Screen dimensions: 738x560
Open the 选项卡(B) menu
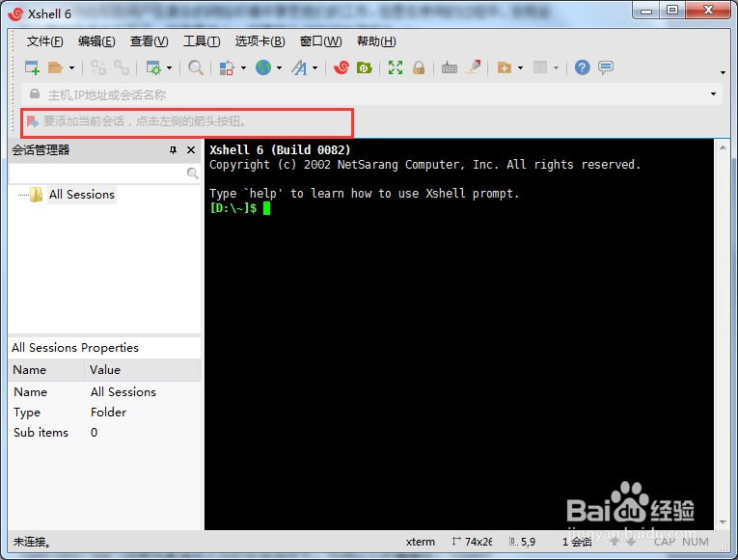(260, 41)
